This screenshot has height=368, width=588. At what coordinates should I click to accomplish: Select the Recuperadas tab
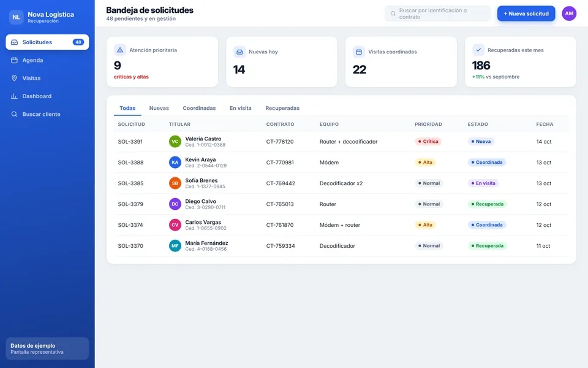pyautogui.click(x=282, y=108)
